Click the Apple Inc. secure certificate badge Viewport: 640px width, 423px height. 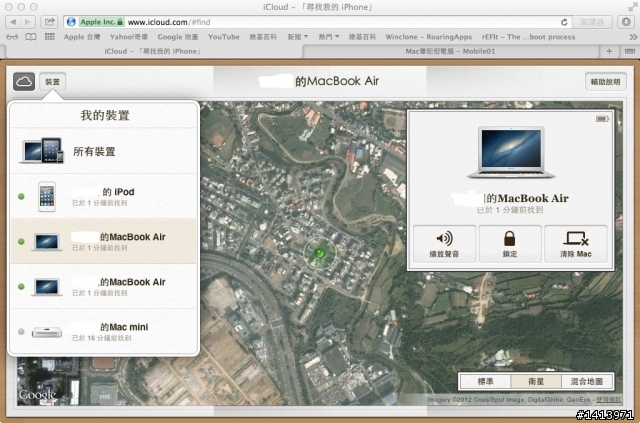[101, 22]
